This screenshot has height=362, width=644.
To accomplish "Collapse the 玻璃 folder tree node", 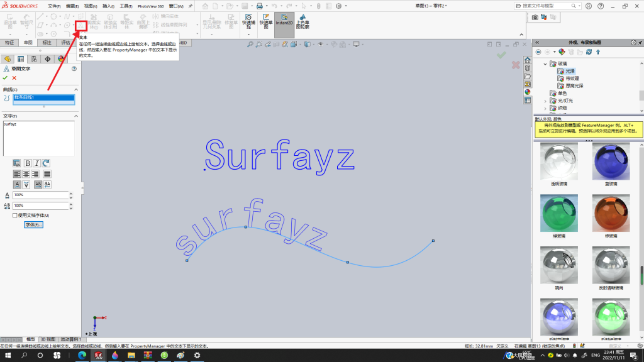I will coord(545,64).
